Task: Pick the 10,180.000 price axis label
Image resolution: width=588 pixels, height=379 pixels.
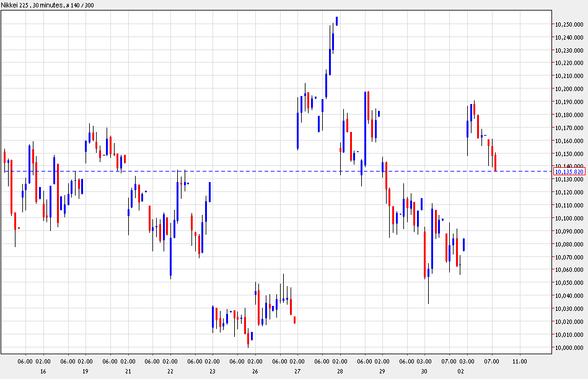Action: click(x=569, y=115)
